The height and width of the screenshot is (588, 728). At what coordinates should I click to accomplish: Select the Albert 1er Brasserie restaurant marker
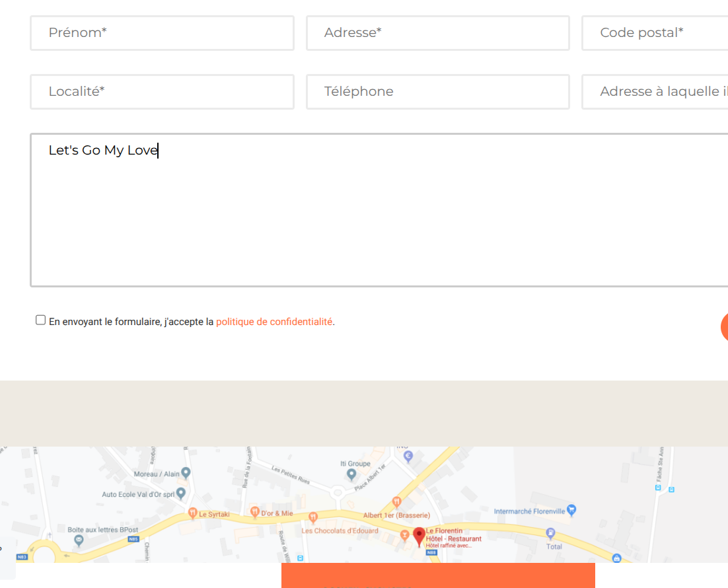pos(396,503)
